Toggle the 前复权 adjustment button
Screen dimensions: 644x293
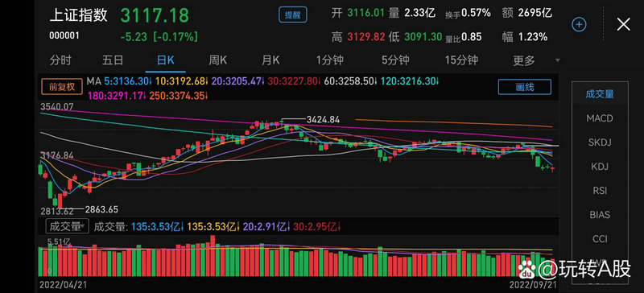(x=62, y=87)
